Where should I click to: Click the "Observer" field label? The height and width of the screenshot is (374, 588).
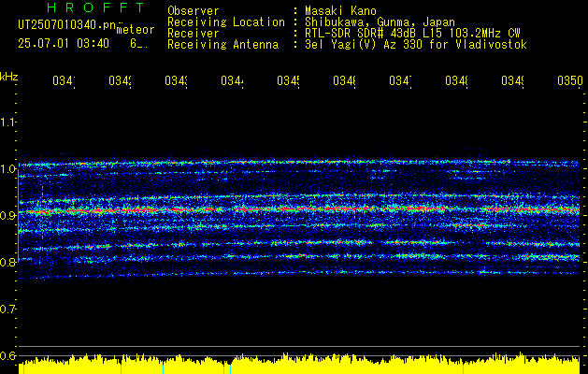coord(194,10)
